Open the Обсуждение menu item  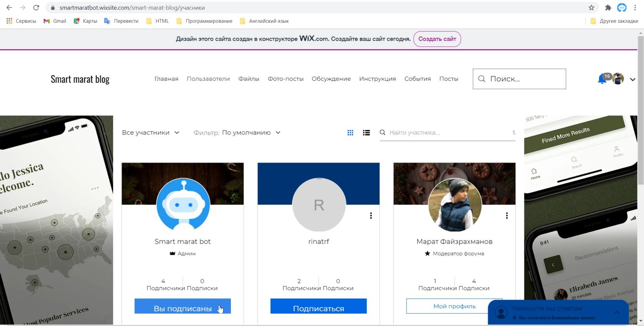(331, 79)
